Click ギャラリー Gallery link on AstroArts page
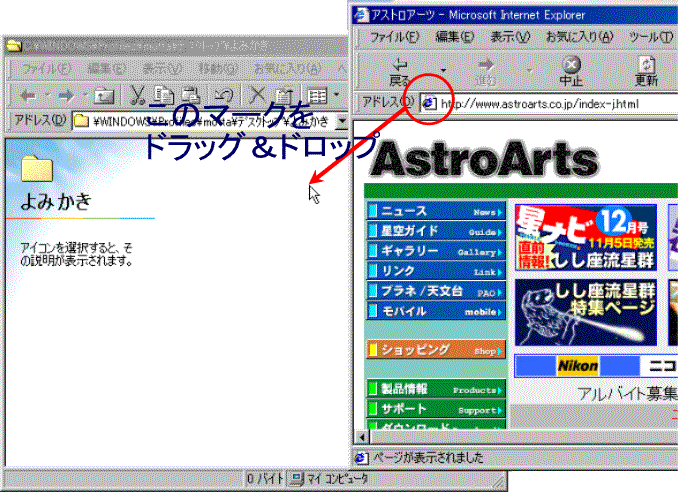Viewport: 678px width, 492px height. [436, 251]
